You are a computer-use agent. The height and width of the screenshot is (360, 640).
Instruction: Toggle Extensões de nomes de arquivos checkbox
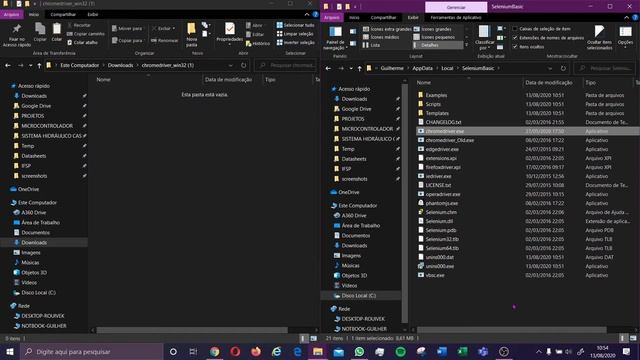point(515,38)
